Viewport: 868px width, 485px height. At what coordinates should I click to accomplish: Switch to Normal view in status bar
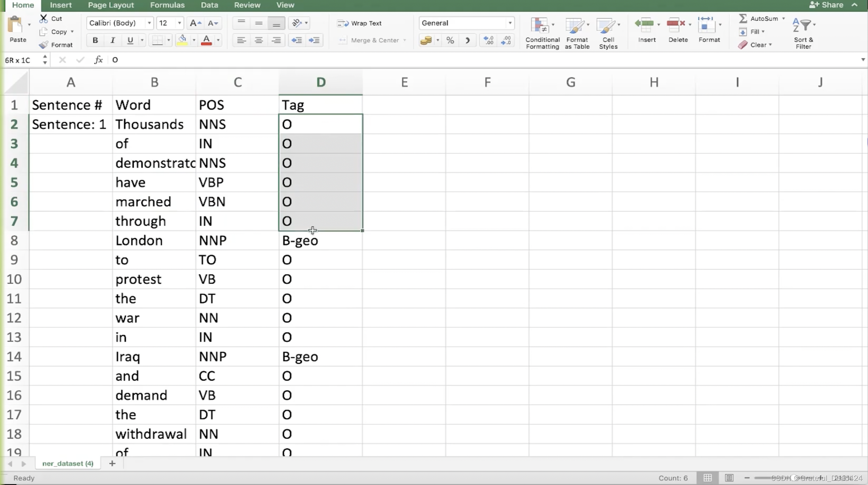click(707, 478)
